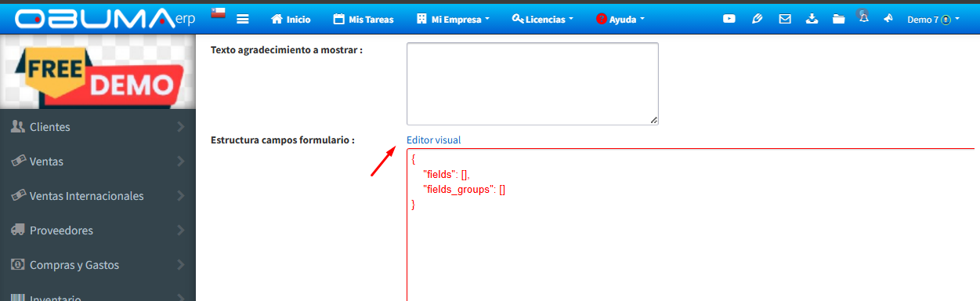Go to Inicio home page

pos(291,20)
